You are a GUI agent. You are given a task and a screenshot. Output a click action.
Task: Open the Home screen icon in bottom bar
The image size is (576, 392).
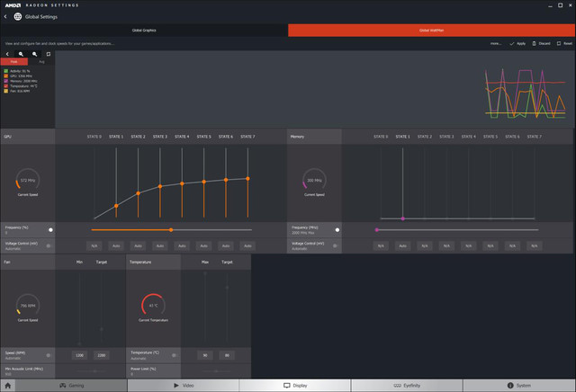[x=8, y=386]
